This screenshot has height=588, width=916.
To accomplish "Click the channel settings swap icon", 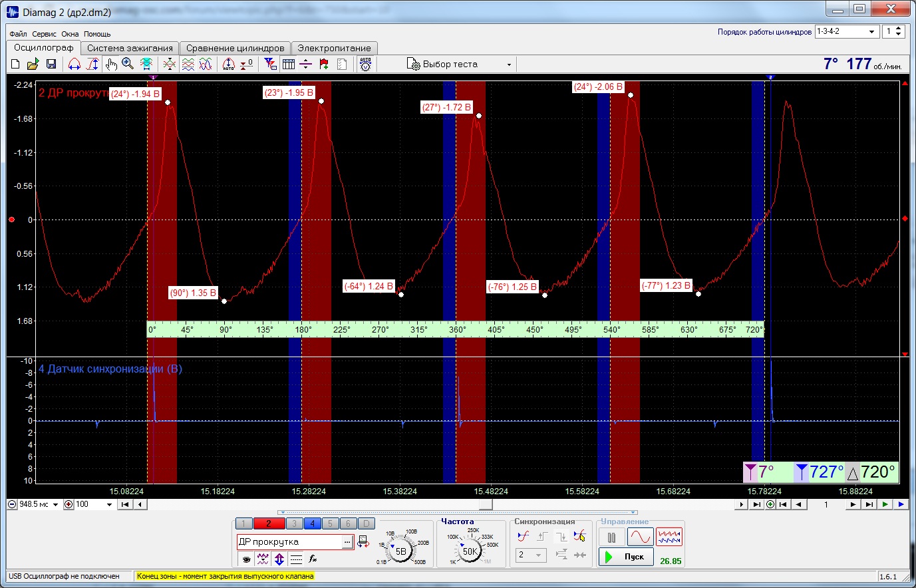I will click(363, 542).
